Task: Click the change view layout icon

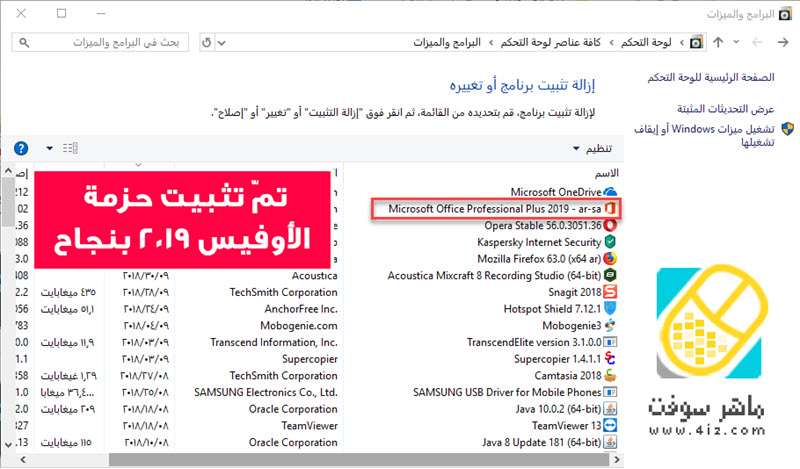Action: [x=70, y=149]
